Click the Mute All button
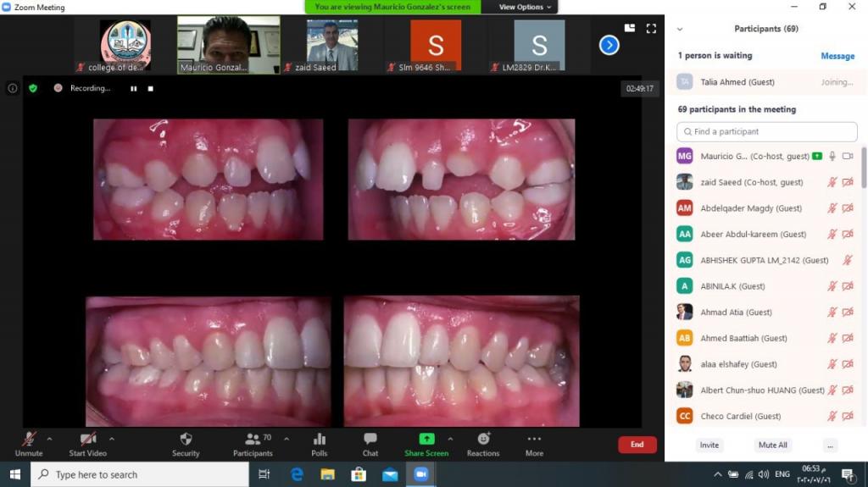 click(772, 445)
